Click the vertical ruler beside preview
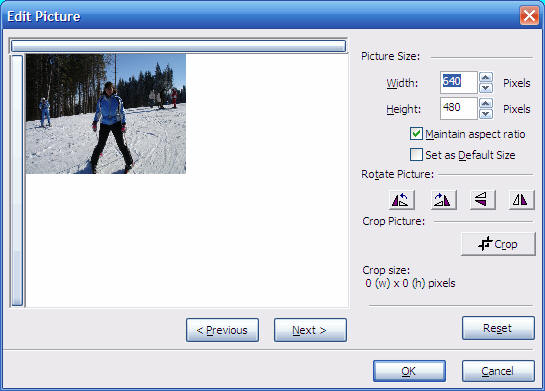The image size is (545, 391). [17, 180]
